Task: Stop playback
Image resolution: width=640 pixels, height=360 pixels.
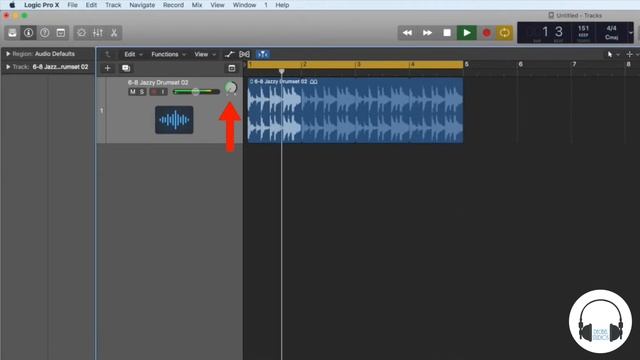Action: click(447, 33)
